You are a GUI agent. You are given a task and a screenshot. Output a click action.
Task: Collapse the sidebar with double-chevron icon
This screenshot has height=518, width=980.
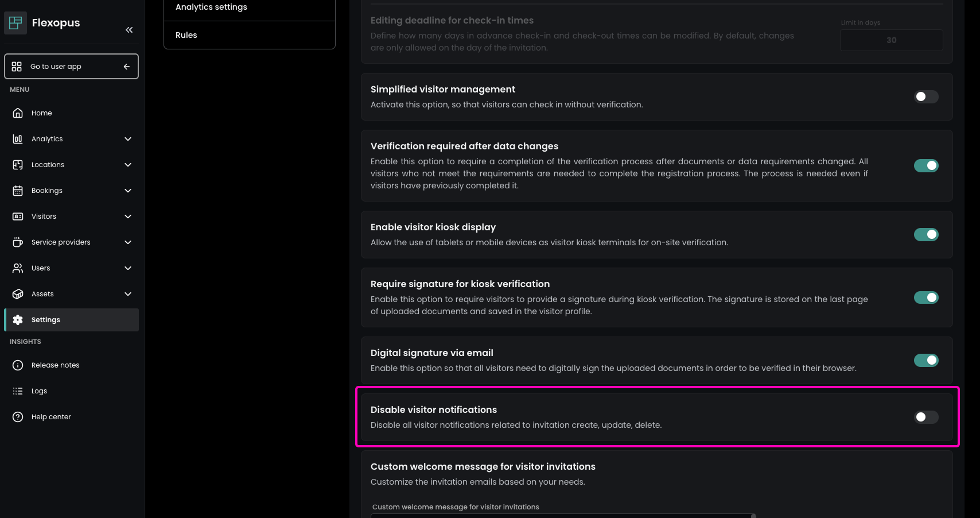click(x=129, y=30)
